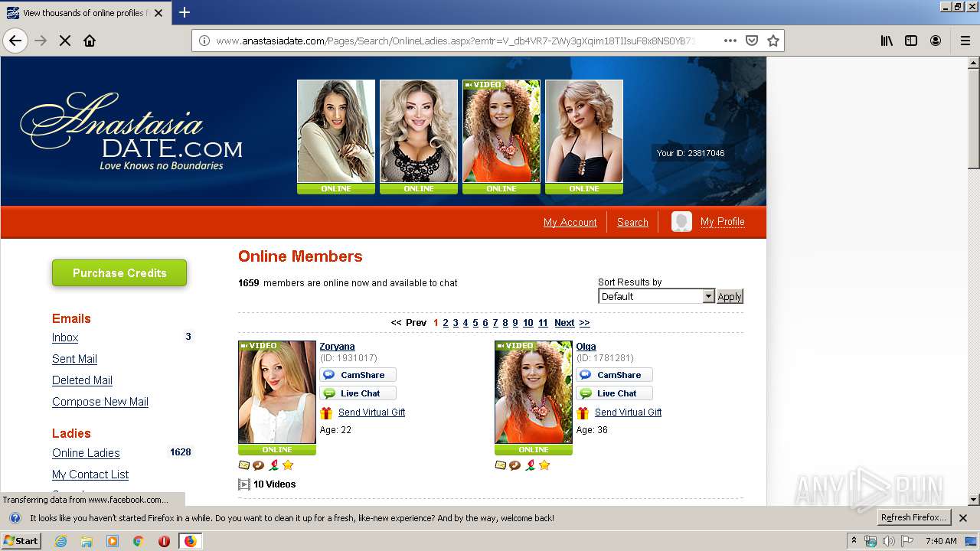Open Send Virtual Gift link for Zoryana
The width and height of the screenshot is (980, 551).
coord(371,412)
